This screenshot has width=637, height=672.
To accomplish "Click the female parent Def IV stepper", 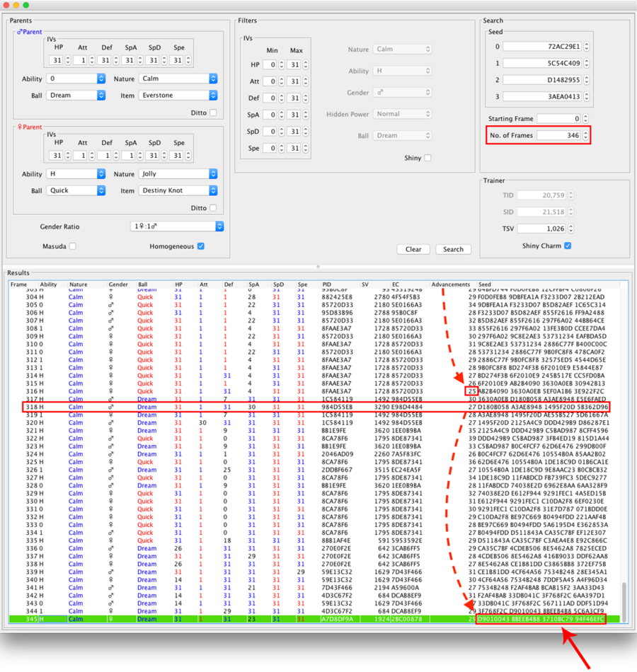I will pyautogui.click(x=116, y=156).
